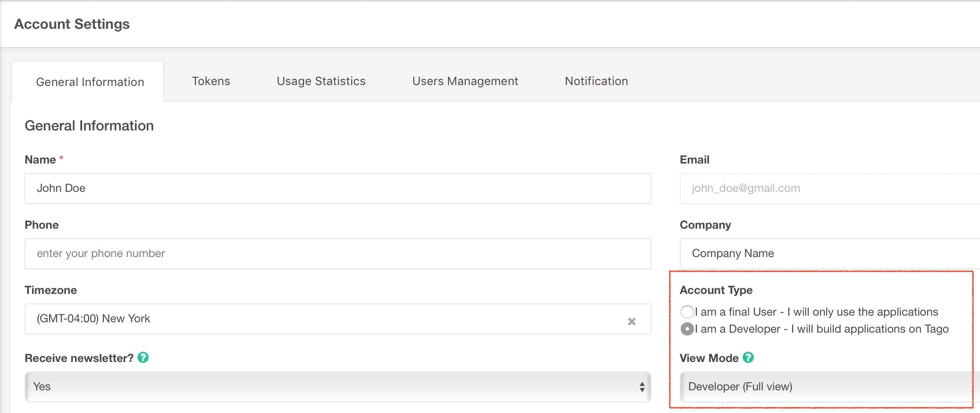Click the Company Name input field
Screen dimensions: 980x413
click(x=830, y=254)
